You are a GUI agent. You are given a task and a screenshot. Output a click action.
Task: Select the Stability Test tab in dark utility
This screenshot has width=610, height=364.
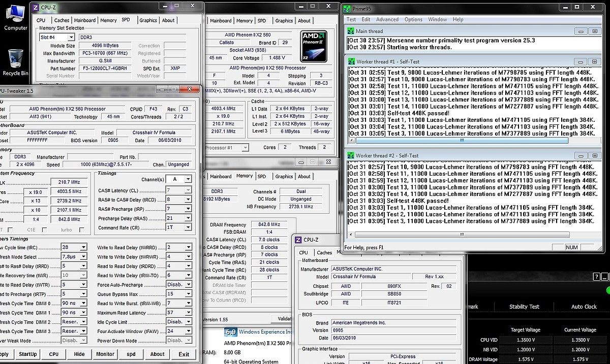coord(524,307)
